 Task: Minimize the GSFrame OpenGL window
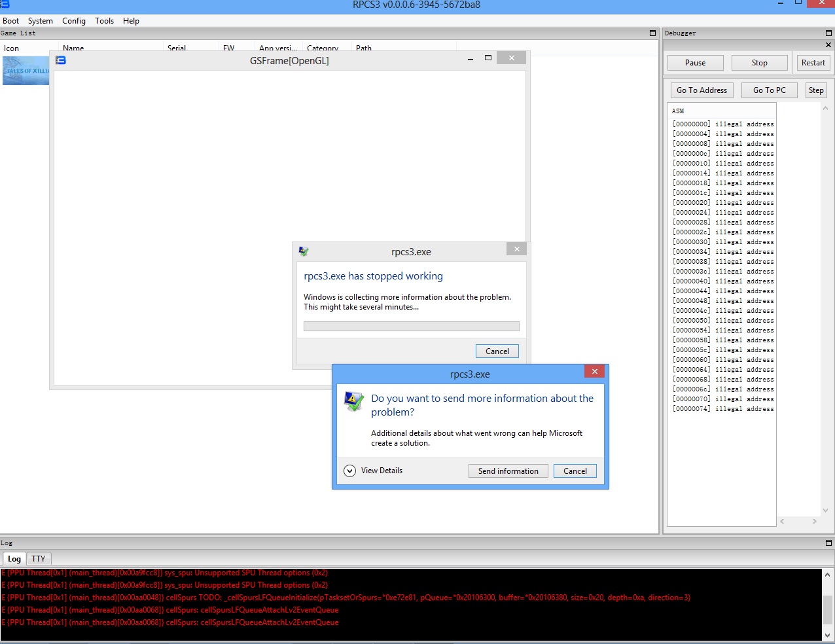[471, 59]
